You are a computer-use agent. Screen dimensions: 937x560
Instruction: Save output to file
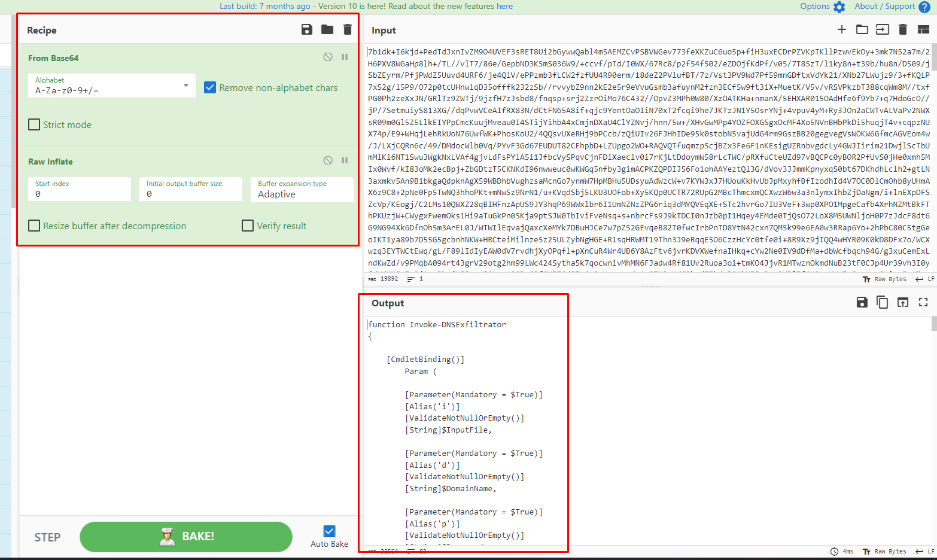pos(862,302)
